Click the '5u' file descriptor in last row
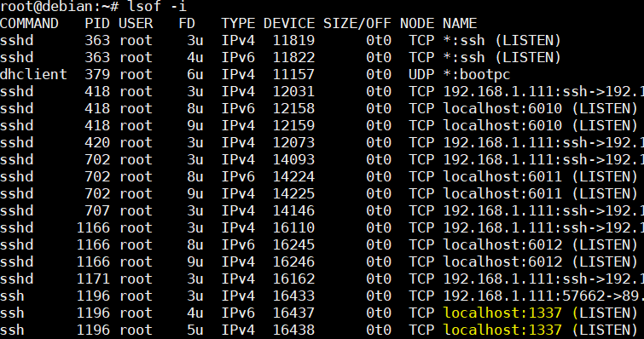Viewport: 644px width, 339px height. 195,330
